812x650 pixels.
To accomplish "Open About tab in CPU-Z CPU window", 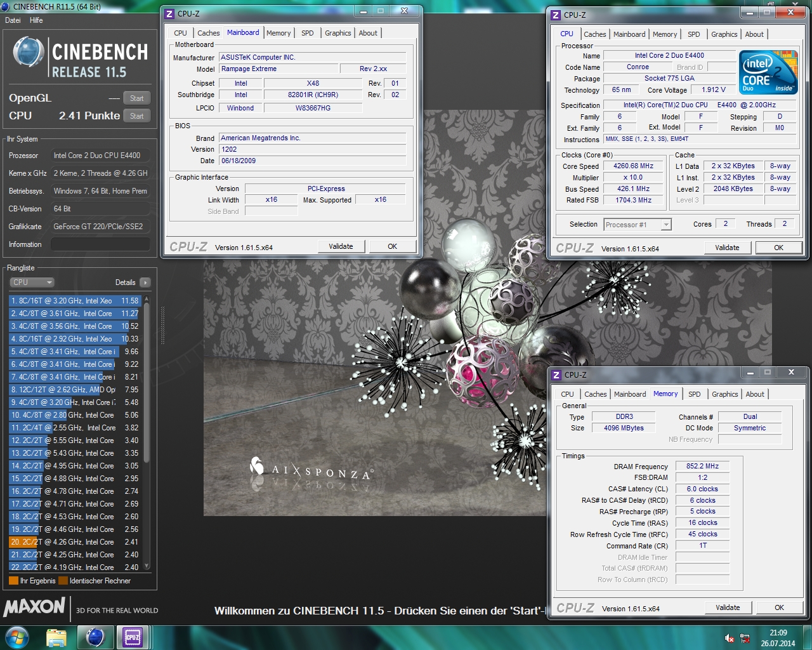I will pyautogui.click(x=754, y=34).
